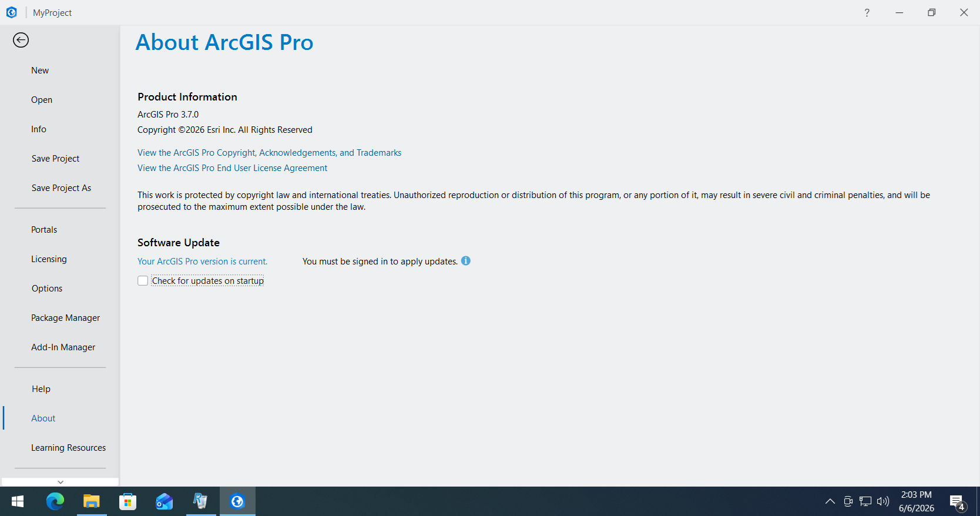
Task: Show hidden system tray icons
Action: pos(830,501)
